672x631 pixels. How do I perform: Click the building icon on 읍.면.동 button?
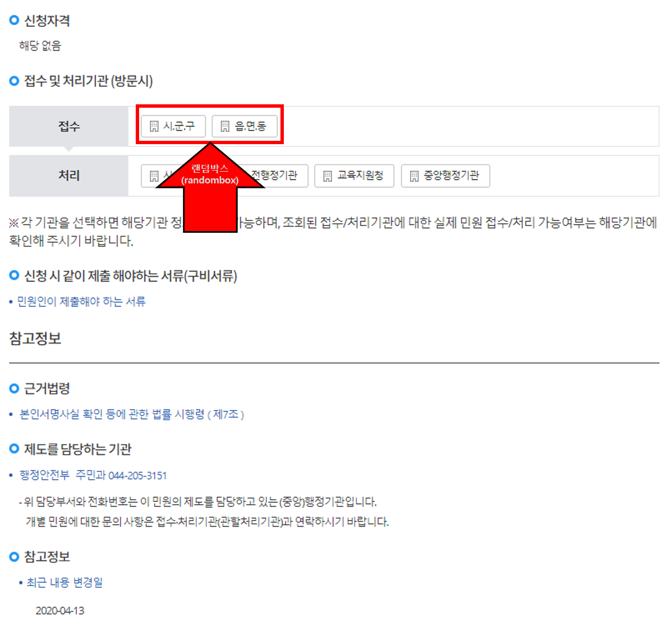[226, 126]
